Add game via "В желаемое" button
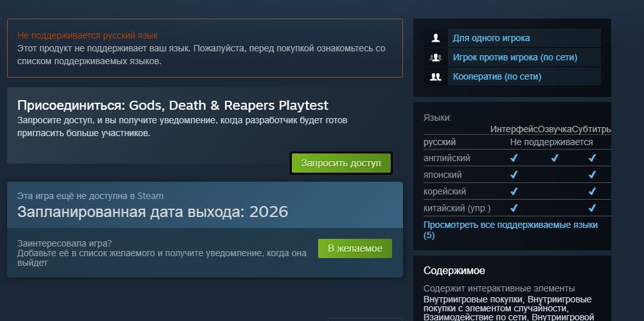This screenshot has height=321, width=644. tap(355, 248)
